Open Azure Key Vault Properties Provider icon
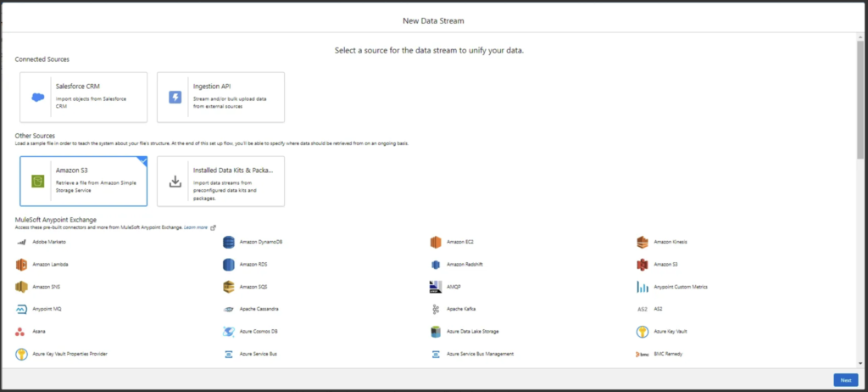 tap(21, 354)
